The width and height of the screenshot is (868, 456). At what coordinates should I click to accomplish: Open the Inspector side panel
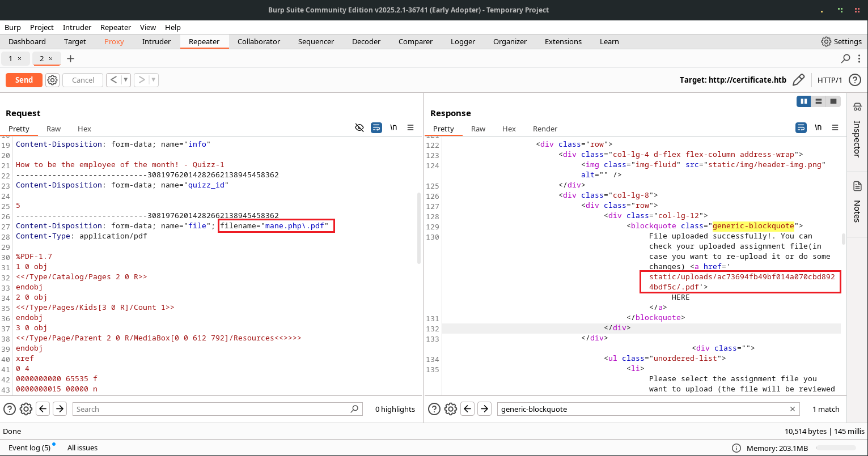(857, 130)
